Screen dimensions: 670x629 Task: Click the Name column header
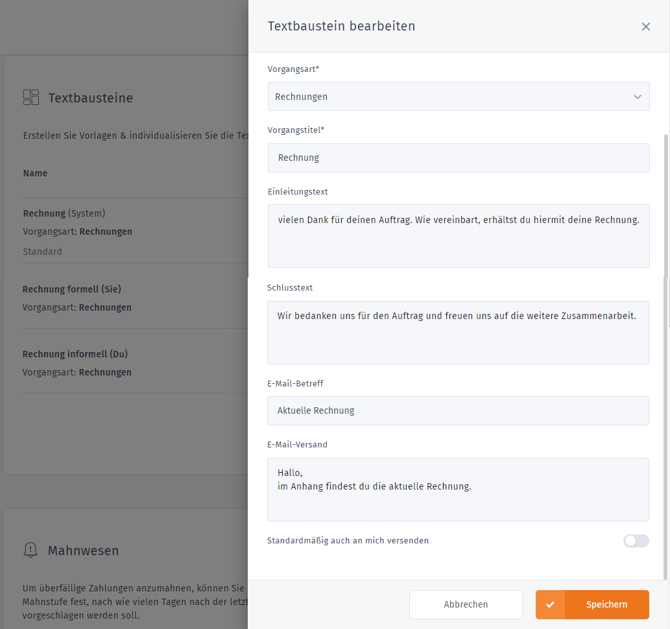coord(35,173)
